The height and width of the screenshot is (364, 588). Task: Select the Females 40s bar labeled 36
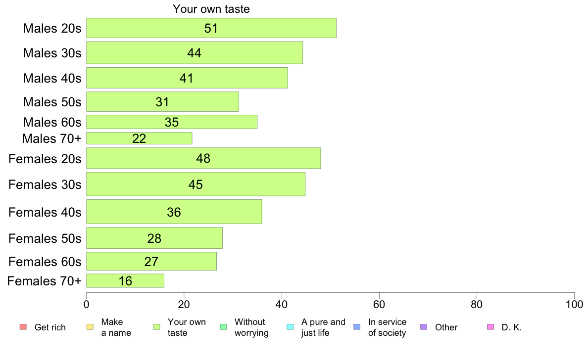coord(174,212)
